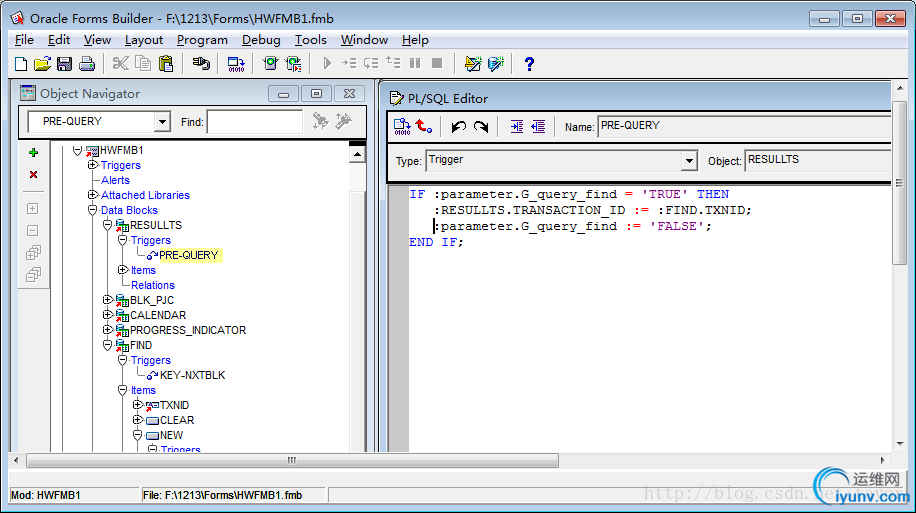
Task: Click the Collapse All sidebar icon
Action: tap(33, 275)
